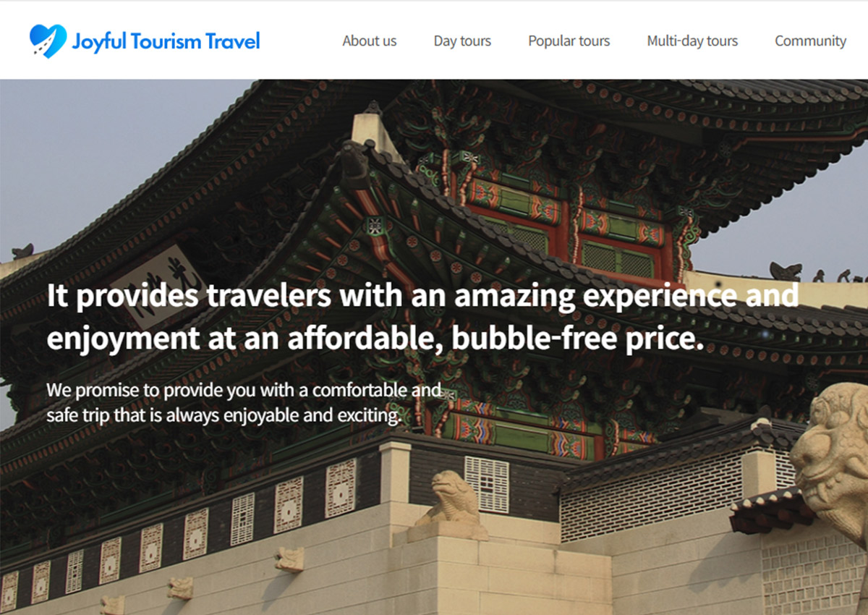Go to the Day tours menu

pyautogui.click(x=462, y=41)
